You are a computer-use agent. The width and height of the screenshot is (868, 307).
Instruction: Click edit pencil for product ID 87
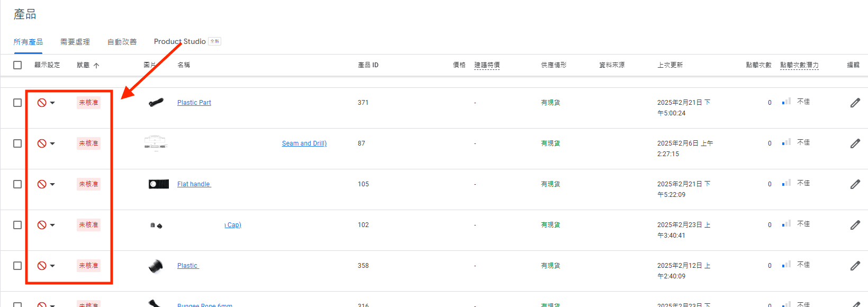click(855, 143)
